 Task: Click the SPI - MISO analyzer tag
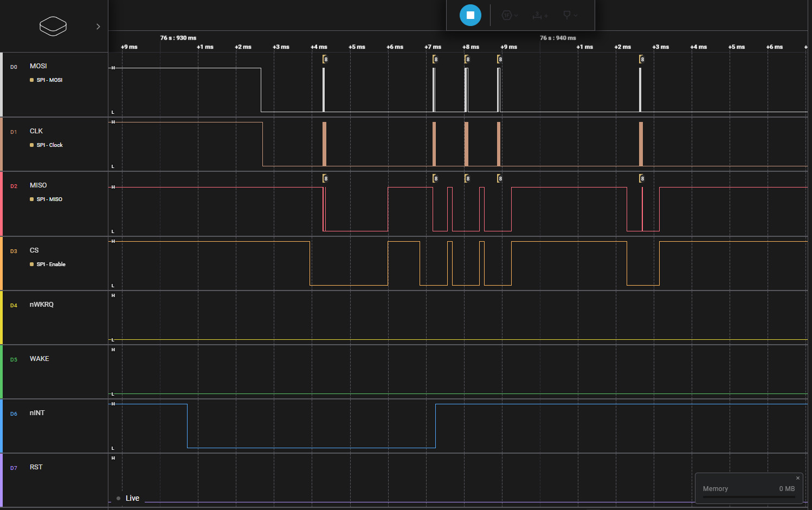click(47, 199)
